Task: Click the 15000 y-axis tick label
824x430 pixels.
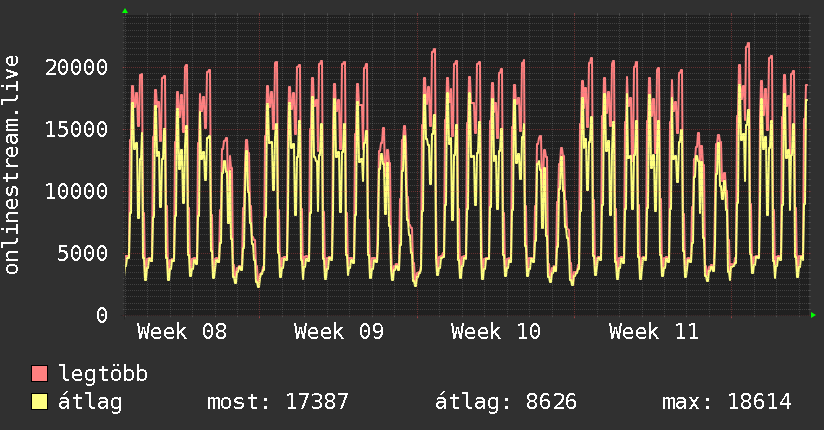Action: pos(76,129)
